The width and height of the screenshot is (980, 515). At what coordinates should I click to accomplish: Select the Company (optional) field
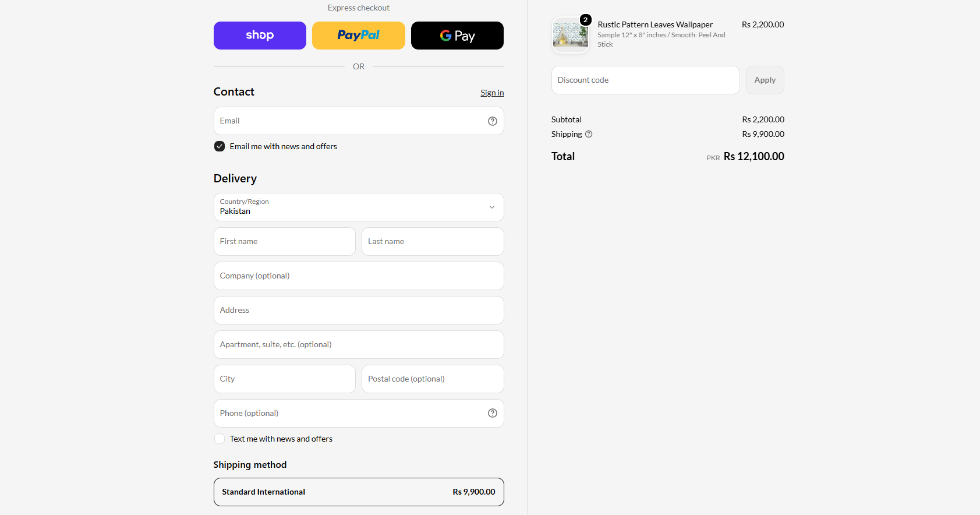[x=359, y=276]
